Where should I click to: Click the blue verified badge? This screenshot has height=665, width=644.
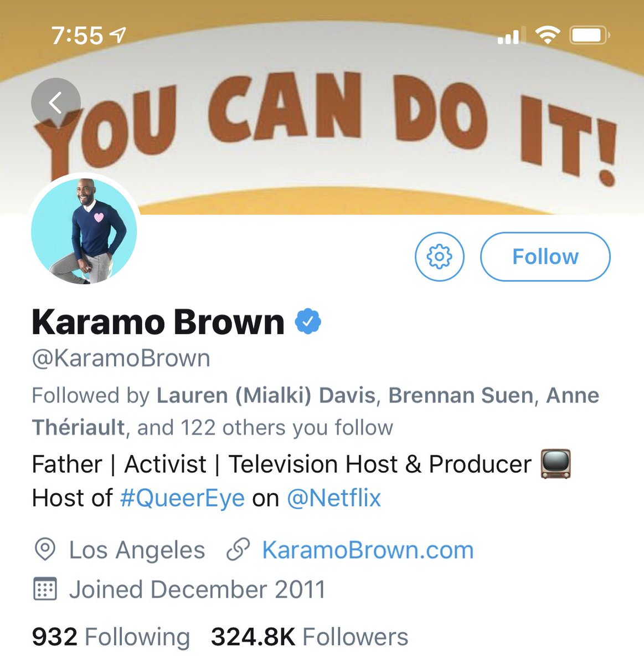(x=308, y=321)
